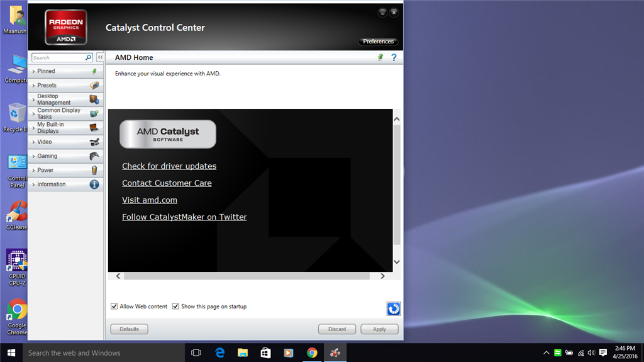Click Contact Customer Care link
The height and width of the screenshot is (362, 644).
167,183
